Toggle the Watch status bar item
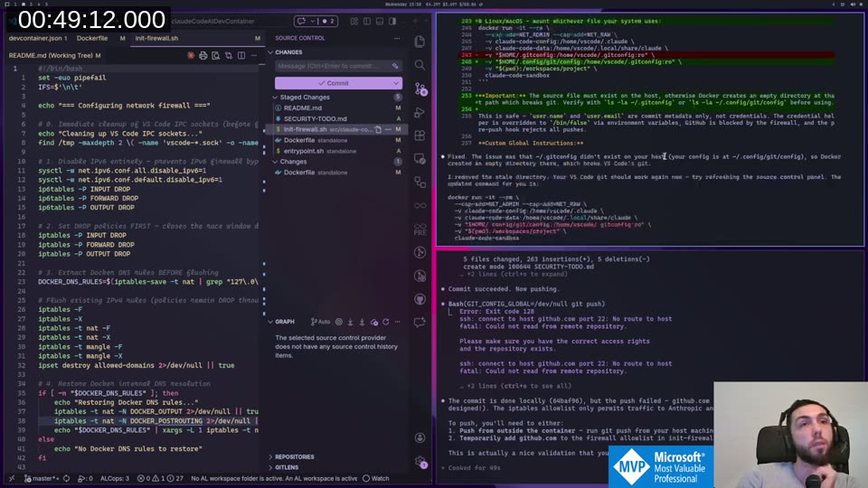 376,479
